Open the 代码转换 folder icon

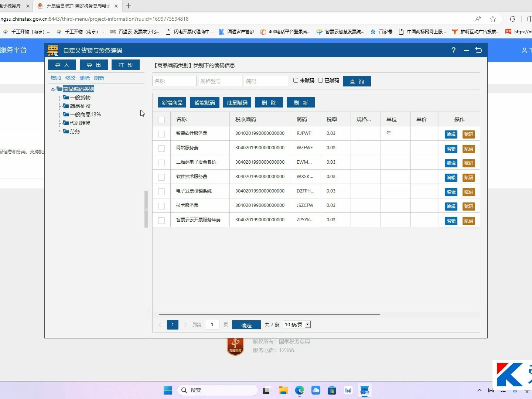click(66, 123)
